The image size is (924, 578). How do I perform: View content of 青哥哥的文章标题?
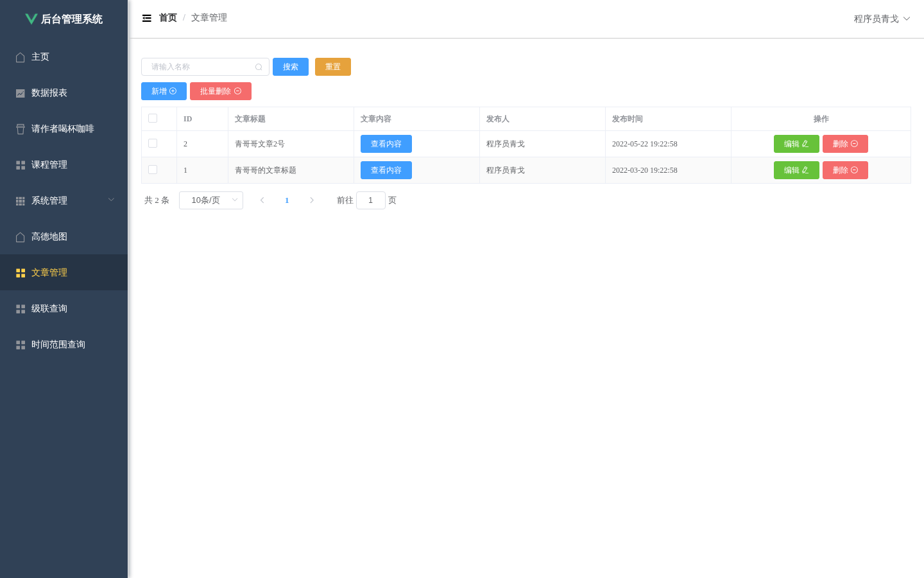[386, 170]
